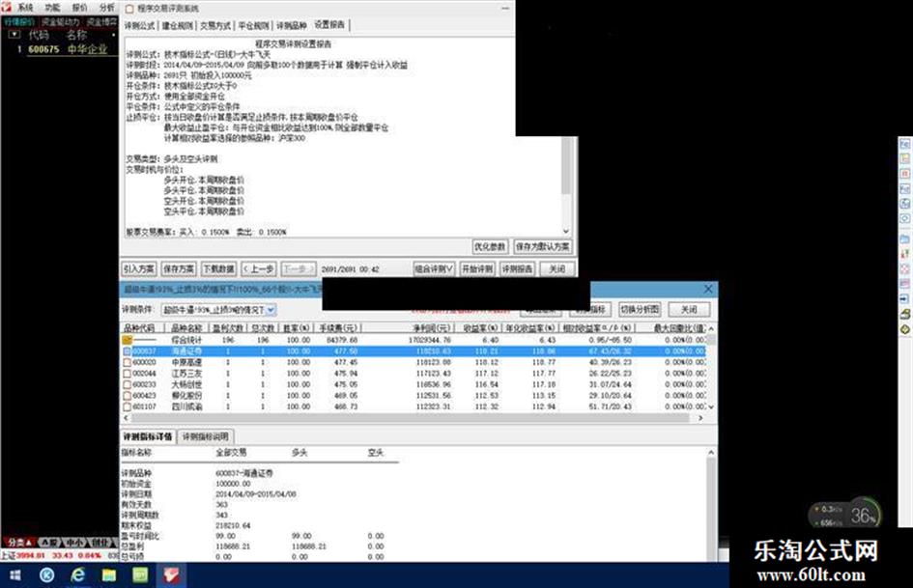Open the 评测公式 tab
This screenshot has height=588, width=913.
pyautogui.click(x=140, y=26)
